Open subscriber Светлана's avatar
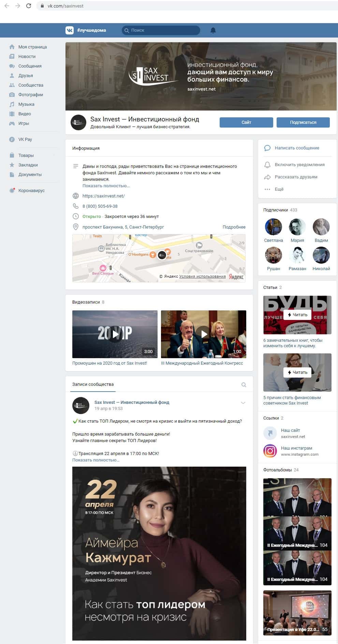Screen dimensions: 338x644 (x=274, y=227)
